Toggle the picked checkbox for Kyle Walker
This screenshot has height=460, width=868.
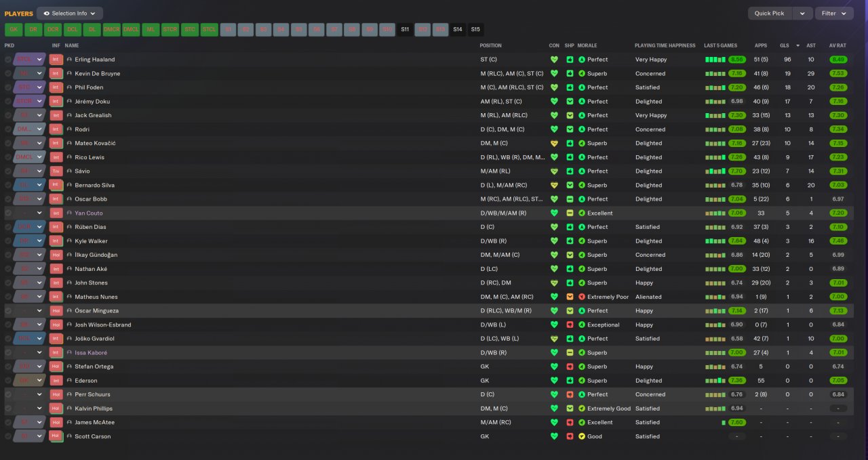(8, 241)
